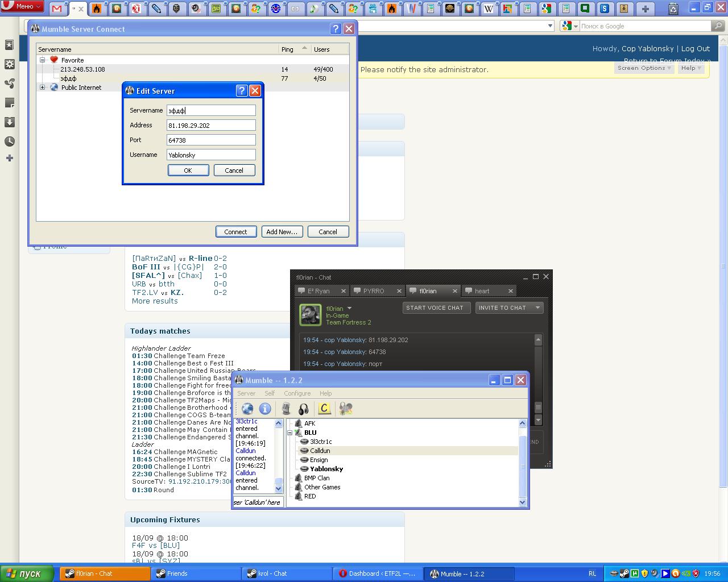Image resolution: width=728 pixels, height=582 pixels.
Task: Expand the Public Internet server list
Action: (x=42, y=88)
